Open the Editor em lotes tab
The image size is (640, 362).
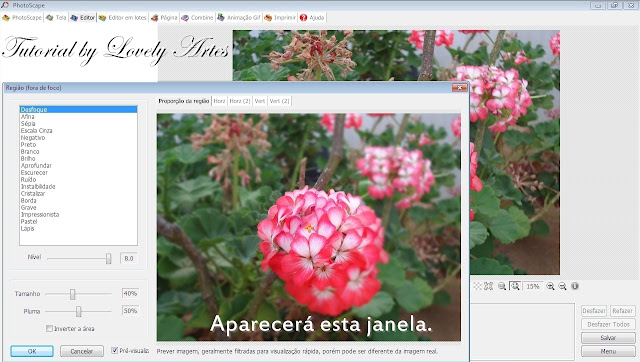click(x=122, y=18)
